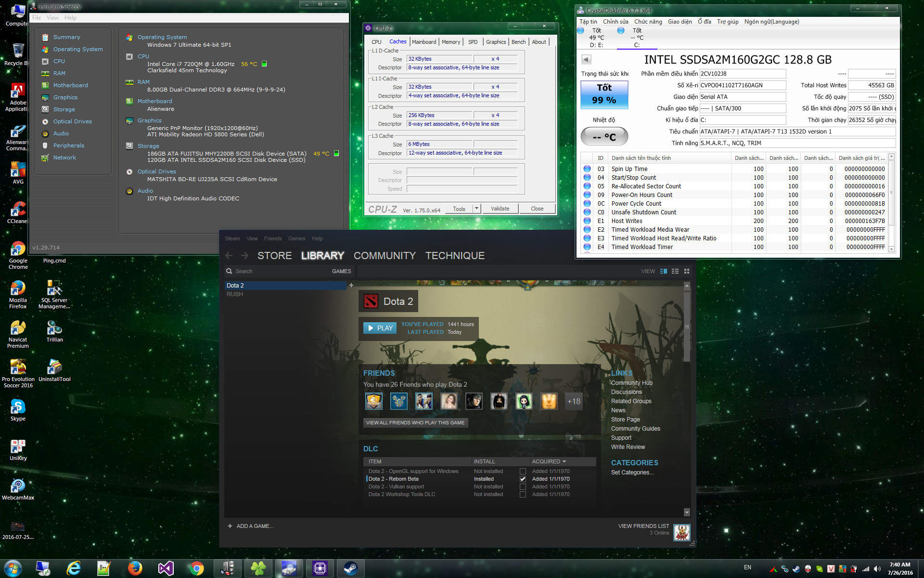Open the Chức năng menu in CrystalDiskInfo
The width and height of the screenshot is (924, 578).
point(648,22)
